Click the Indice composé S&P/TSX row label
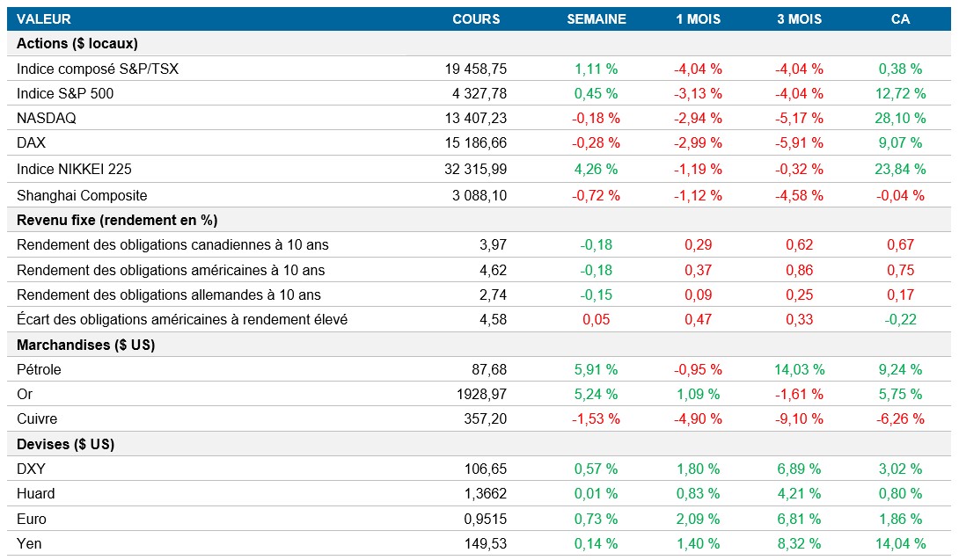Screen dimensions: 959x560 pyautogui.click(x=98, y=69)
